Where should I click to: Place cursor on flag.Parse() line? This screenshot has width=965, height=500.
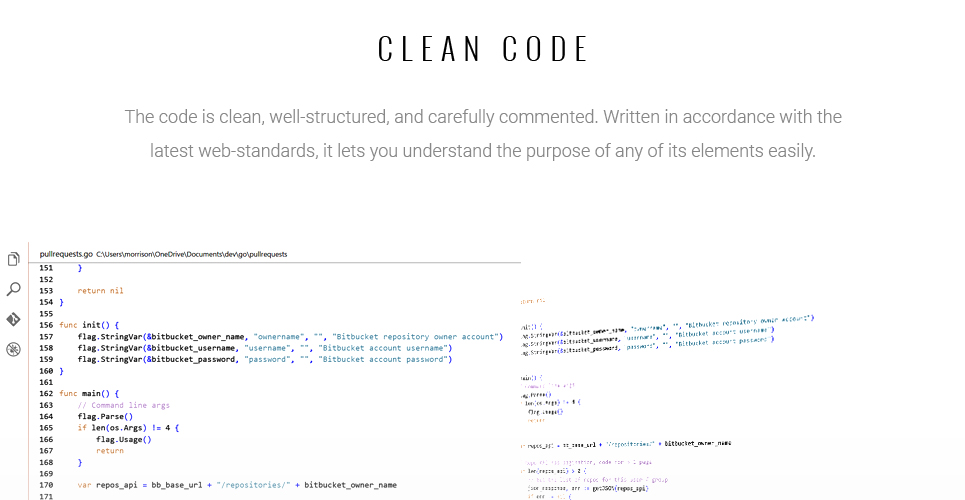(x=105, y=416)
